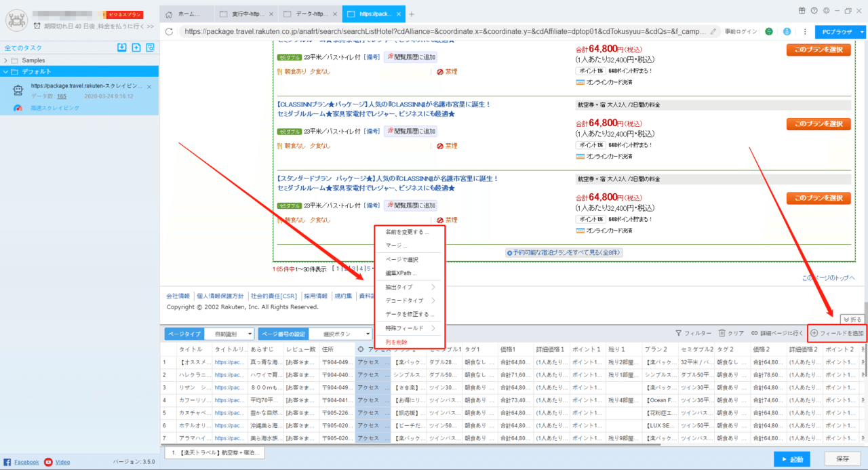Click the green round icon beside 事前ログイン
The width and height of the screenshot is (868, 470).
(769, 31)
